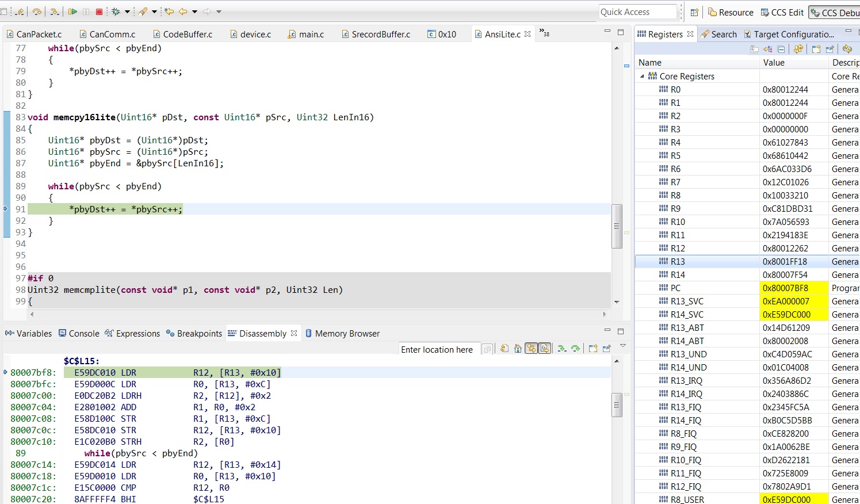860x504 pixels.
Task: Open the back navigation history dropdown
Action: (x=194, y=12)
